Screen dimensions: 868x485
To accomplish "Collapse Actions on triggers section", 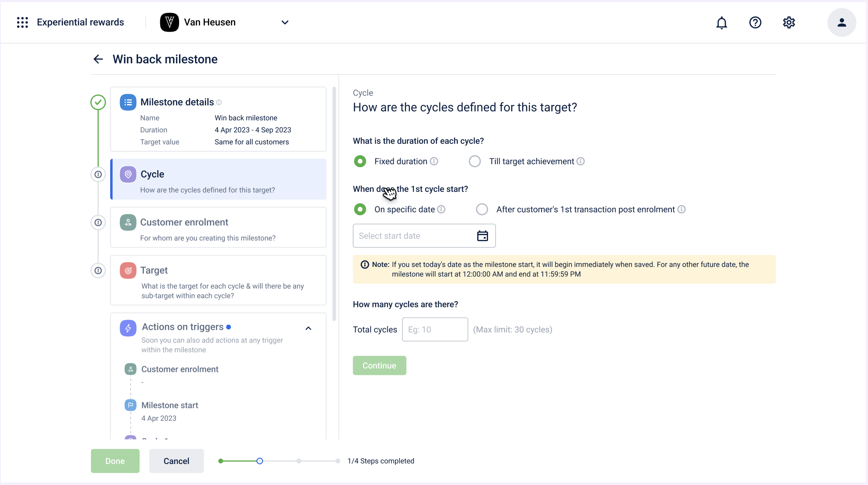I will point(308,328).
